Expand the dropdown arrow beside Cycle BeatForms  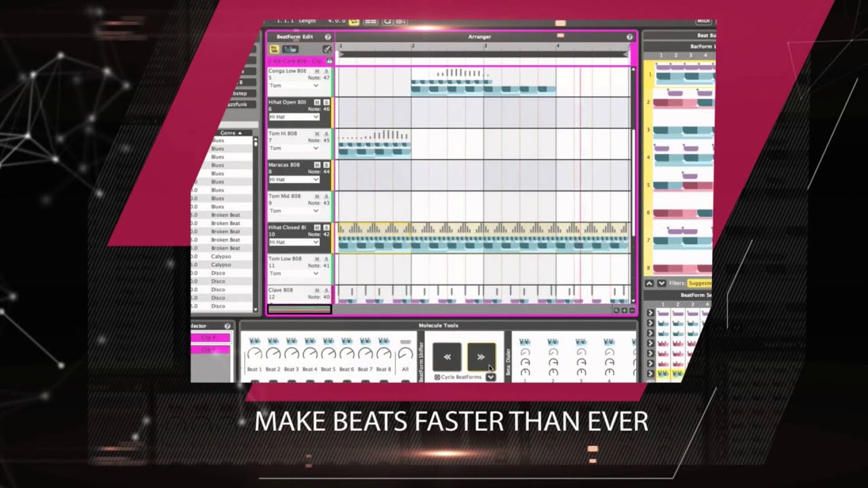tap(490, 378)
